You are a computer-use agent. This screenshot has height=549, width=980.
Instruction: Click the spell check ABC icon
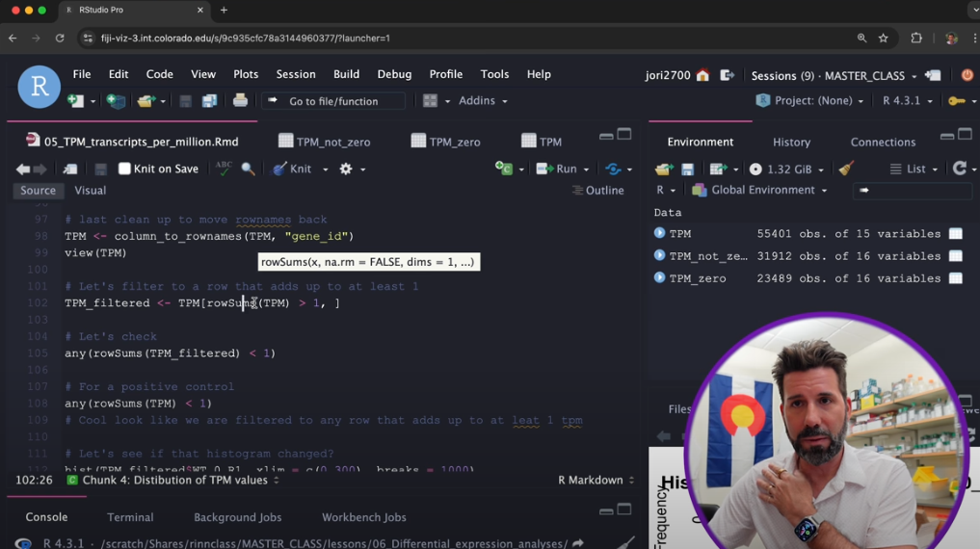tap(224, 168)
